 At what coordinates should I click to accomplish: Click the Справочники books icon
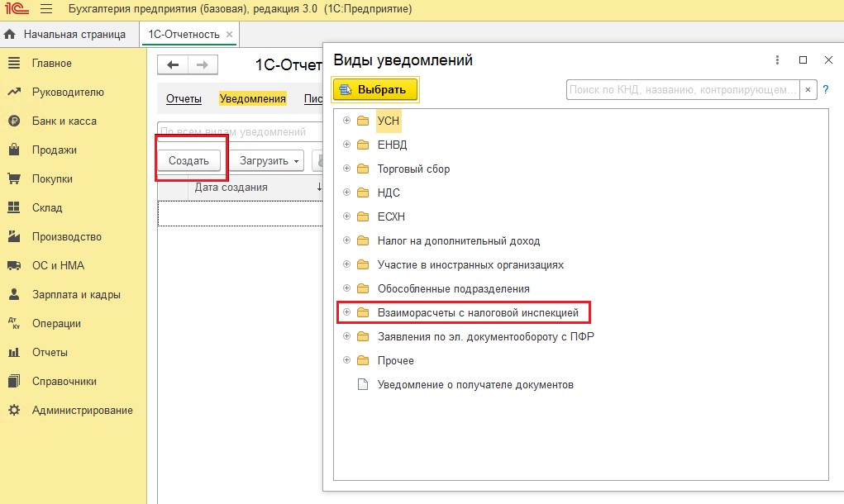(14, 381)
